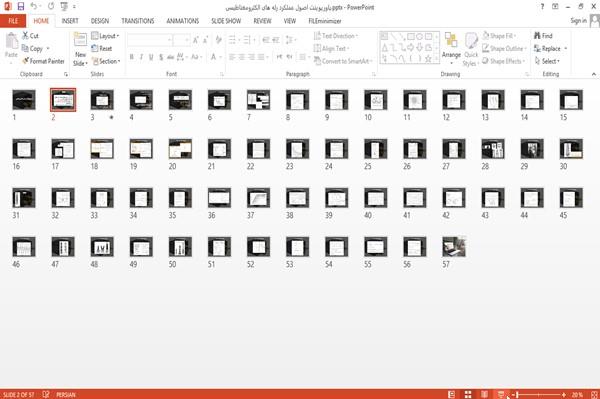600x399 pixels.
Task: Toggle text Shadow formatting
Action: point(161,57)
